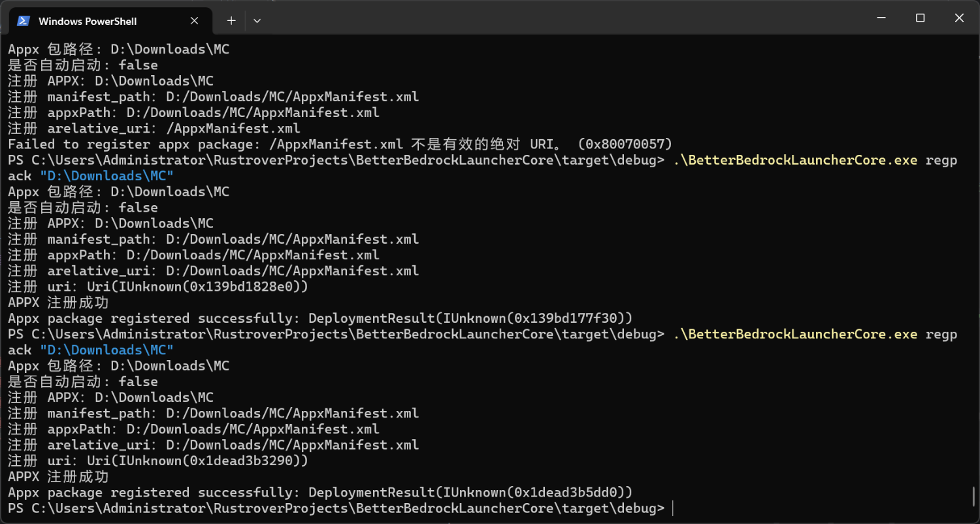Click the final empty prompt line's cursor
This screenshot has height=524, width=980.
click(x=672, y=508)
